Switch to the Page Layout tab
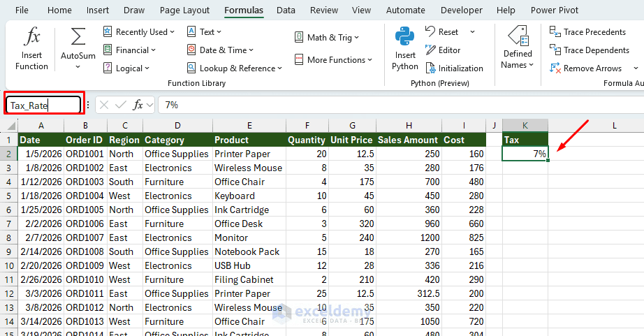This screenshot has width=644, height=336. click(x=184, y=10)
